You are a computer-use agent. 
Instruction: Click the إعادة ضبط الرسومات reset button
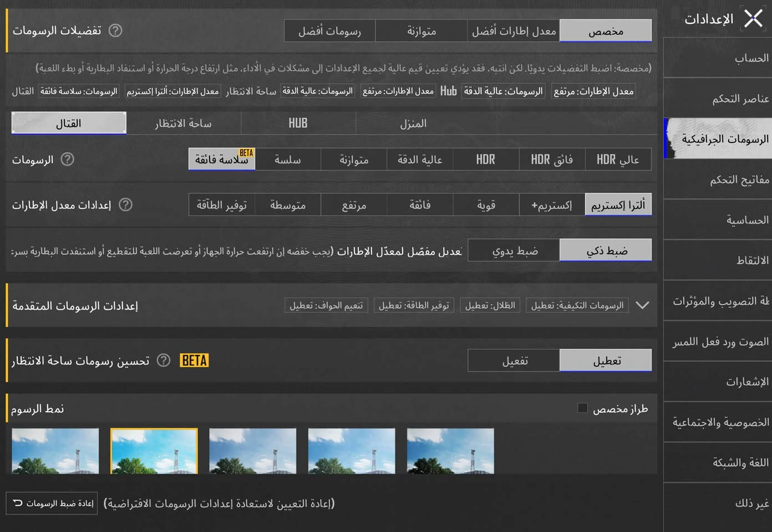[52, 503]
